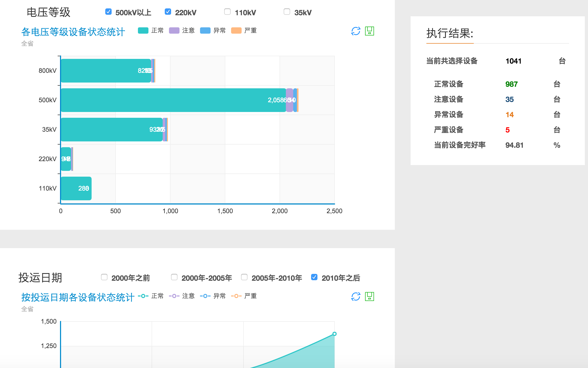The height and width of the screenshot is (368, 588).
Task: Click the 各电压等级设备状态统计 chart title
Action: click(x=73, y=32)
